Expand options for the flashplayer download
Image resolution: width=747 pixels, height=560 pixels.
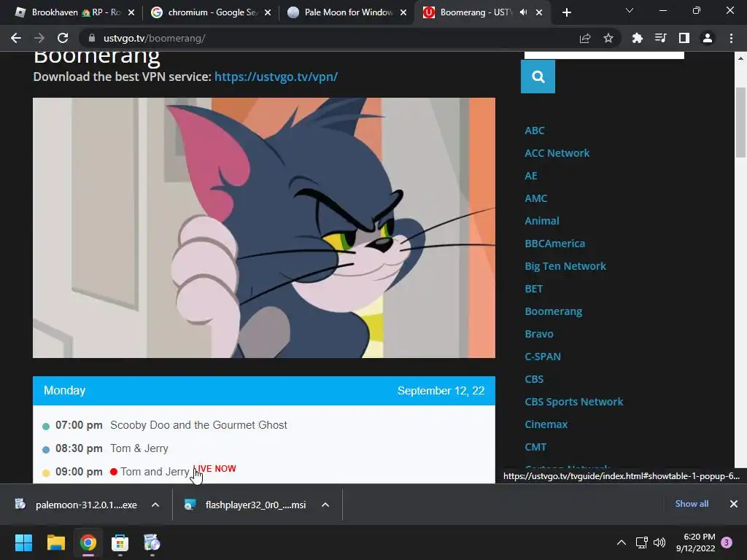pos(325,505)
